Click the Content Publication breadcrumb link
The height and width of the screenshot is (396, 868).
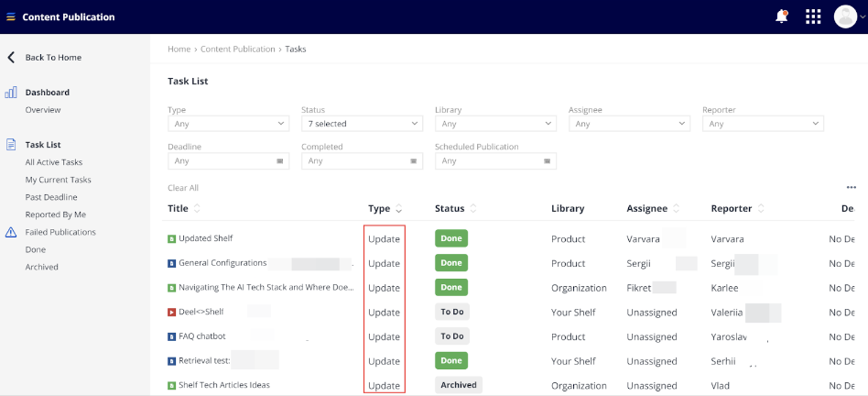click(x=237, y=49)
